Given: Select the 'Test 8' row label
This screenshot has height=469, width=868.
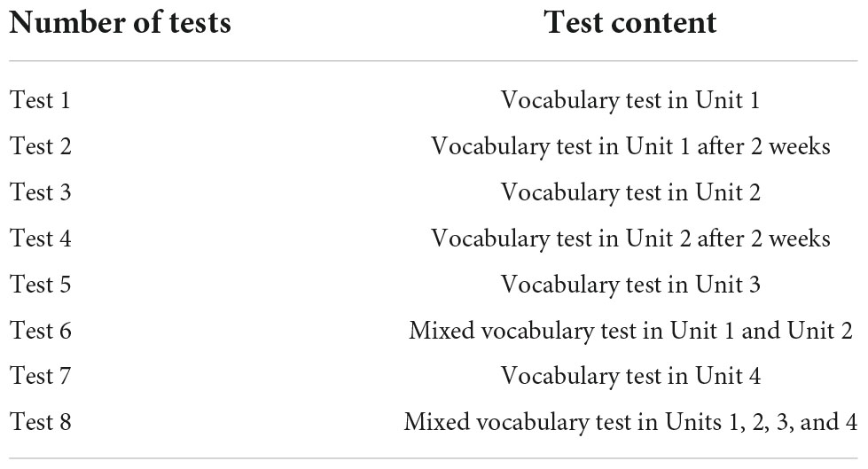Looking at the screenshot, I should (x=41, y=421).
